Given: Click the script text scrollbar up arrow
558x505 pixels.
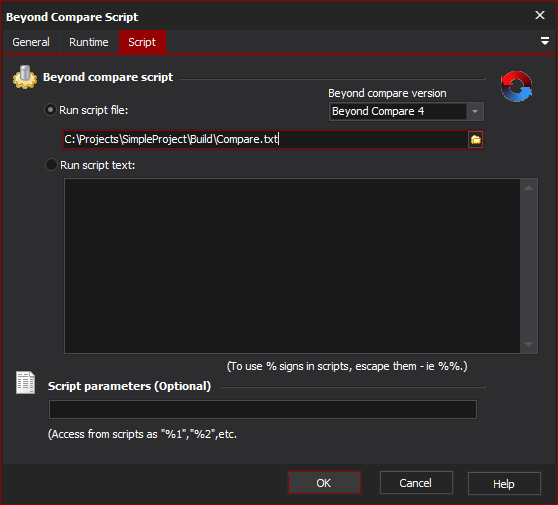Looking at the screenshot, I should click(528, 188).
